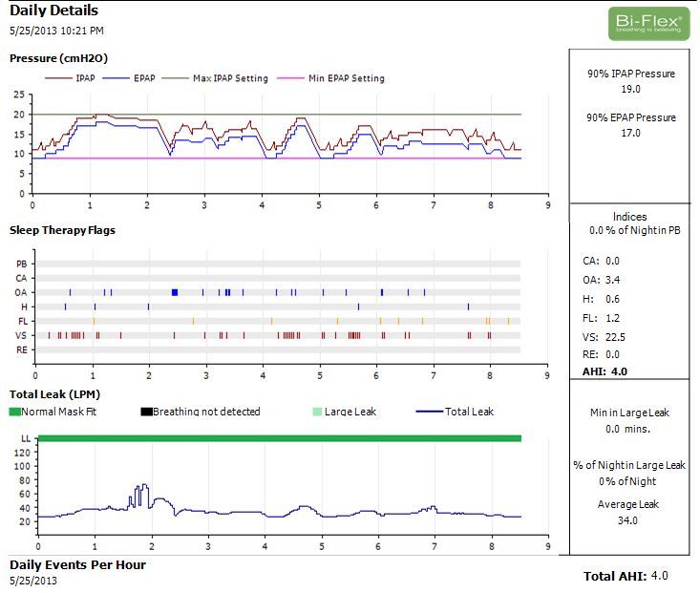Select the FL row label in flags chart
The image size is (700, 593).
tap(21, 322)
